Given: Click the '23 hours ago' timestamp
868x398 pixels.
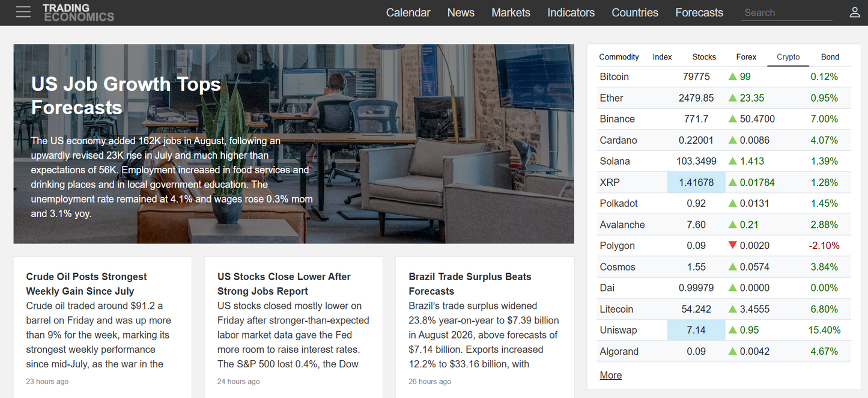Looking at the screenshot, I should 47,382.
